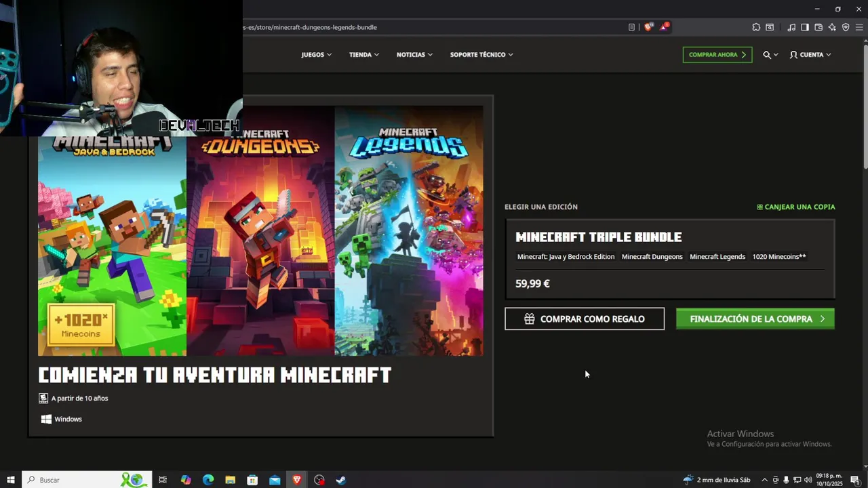868x488 pixels.
Task: Click the gift box icon in Comprar como regalo
Action: (530, 319)
